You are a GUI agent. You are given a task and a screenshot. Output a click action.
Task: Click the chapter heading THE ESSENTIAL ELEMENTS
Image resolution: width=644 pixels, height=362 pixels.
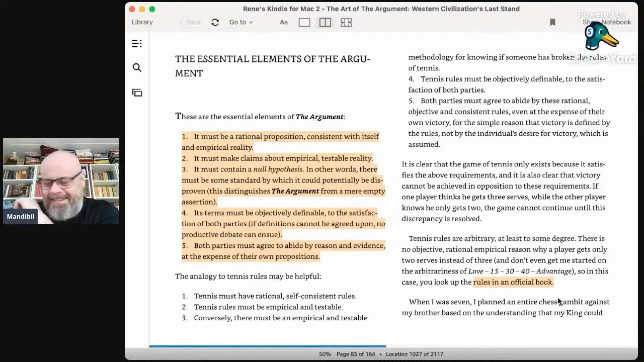(273, 66)
